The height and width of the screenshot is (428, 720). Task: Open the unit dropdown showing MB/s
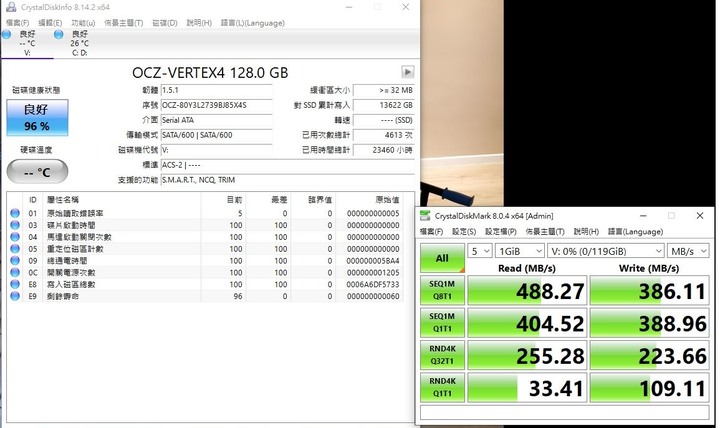(x=688, y=251)
